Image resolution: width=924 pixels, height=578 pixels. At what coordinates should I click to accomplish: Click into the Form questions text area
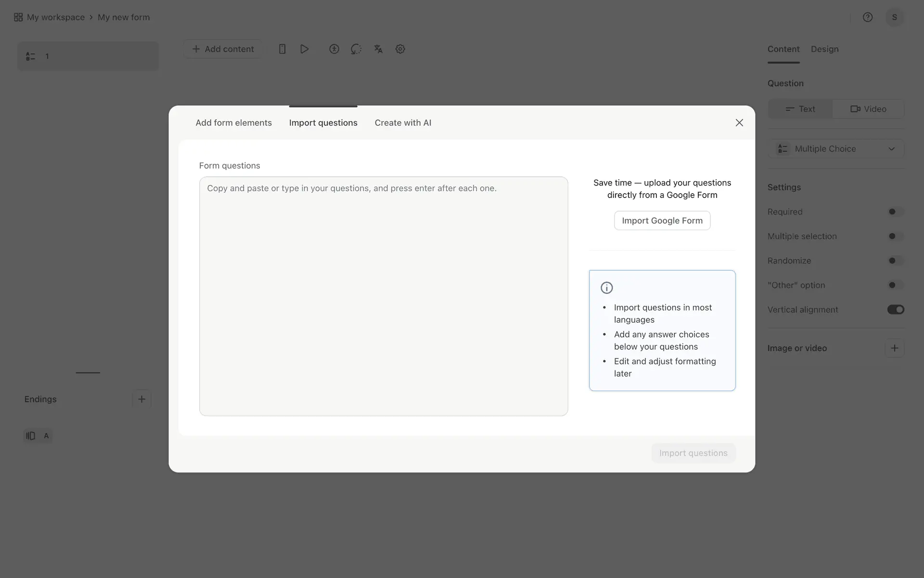(x=383, y=296)
